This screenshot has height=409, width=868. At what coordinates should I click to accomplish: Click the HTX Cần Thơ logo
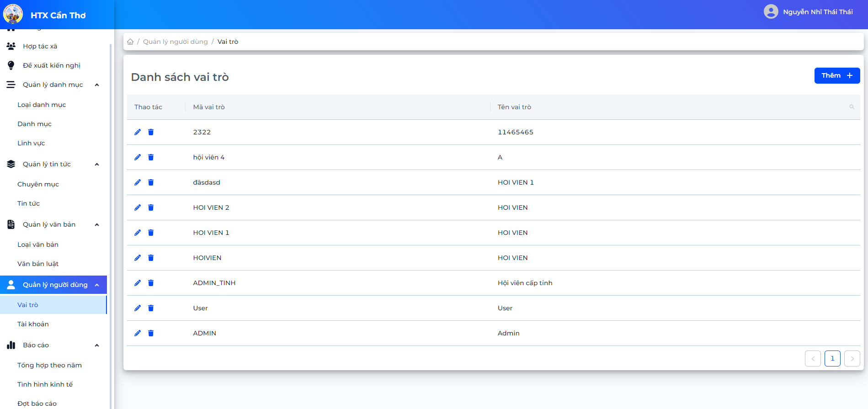tap(13, 14)
